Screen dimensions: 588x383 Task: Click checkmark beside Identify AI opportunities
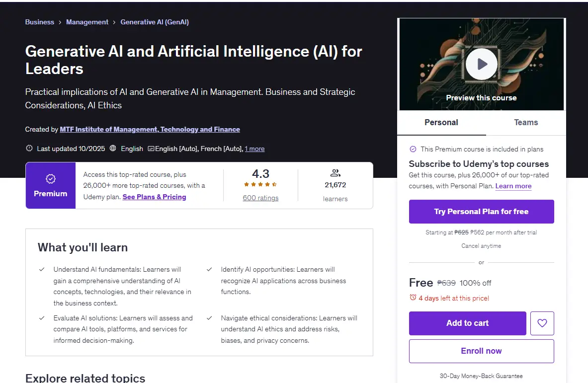pyautogui.click(x=209, y=269)
